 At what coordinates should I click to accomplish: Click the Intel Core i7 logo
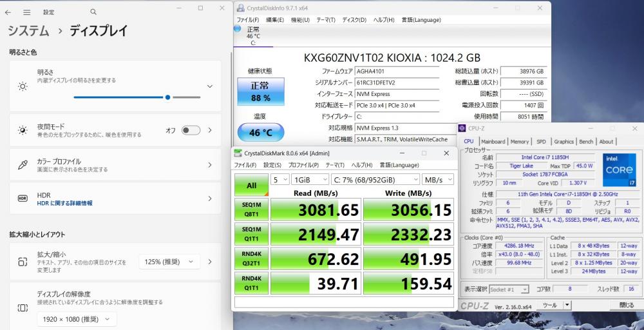[x=620, y=170]
